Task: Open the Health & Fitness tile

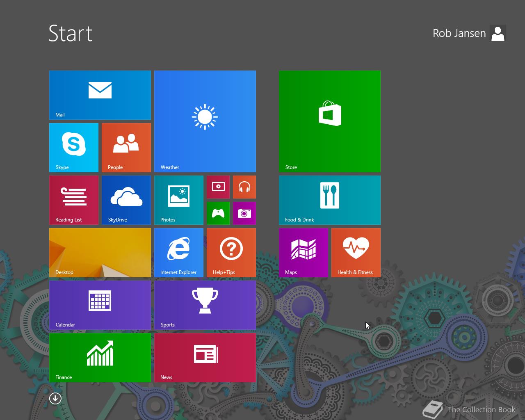Action: (x=356, y=253)
